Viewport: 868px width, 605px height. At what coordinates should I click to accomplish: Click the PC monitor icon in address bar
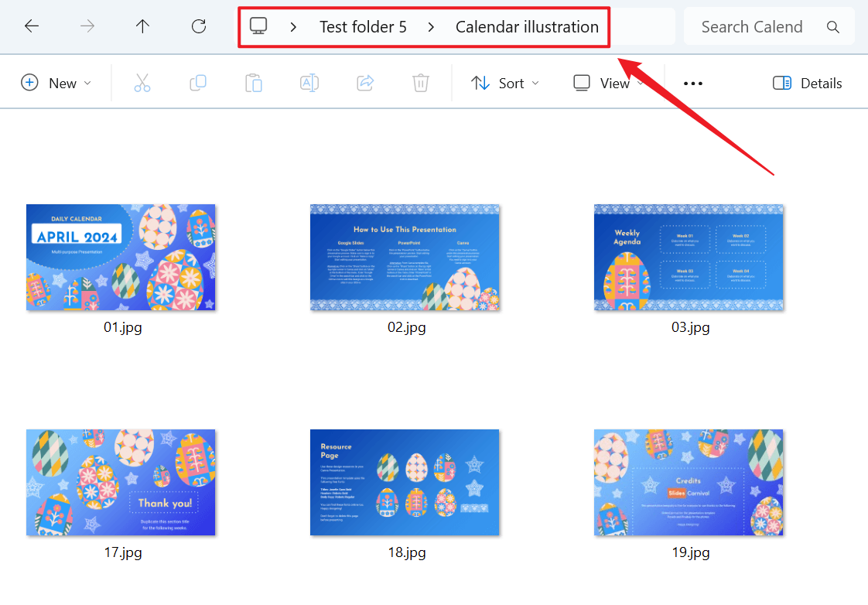coord(258,26)
